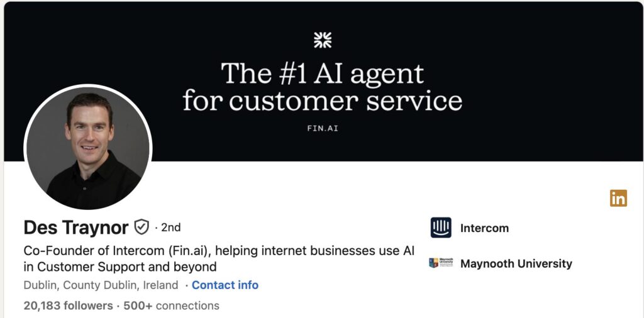The image size is (644, 318).
Task: Click the "in Customer Support and beyond" line
Action: (119, 266)
